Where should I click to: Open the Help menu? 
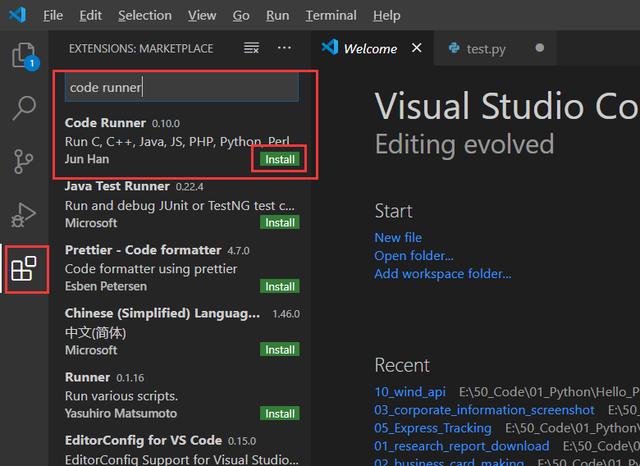click(x=386, y=16)
